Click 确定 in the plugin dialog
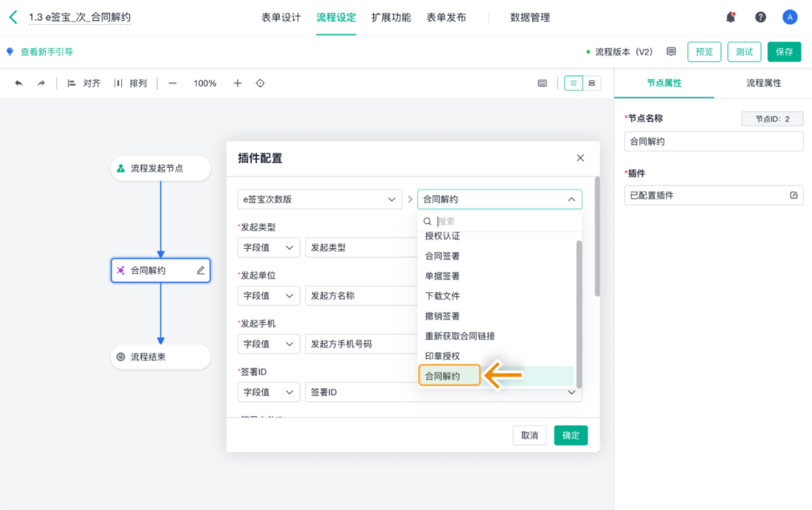The image size is (812, 510). (x=571, y=436)
